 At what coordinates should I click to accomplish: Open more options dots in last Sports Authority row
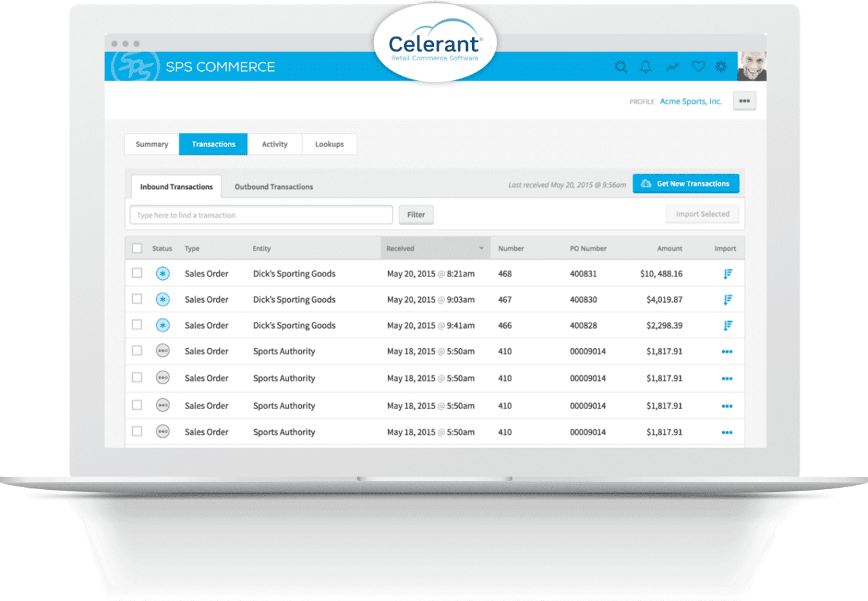pyautogui.click(x=728, y=432)
